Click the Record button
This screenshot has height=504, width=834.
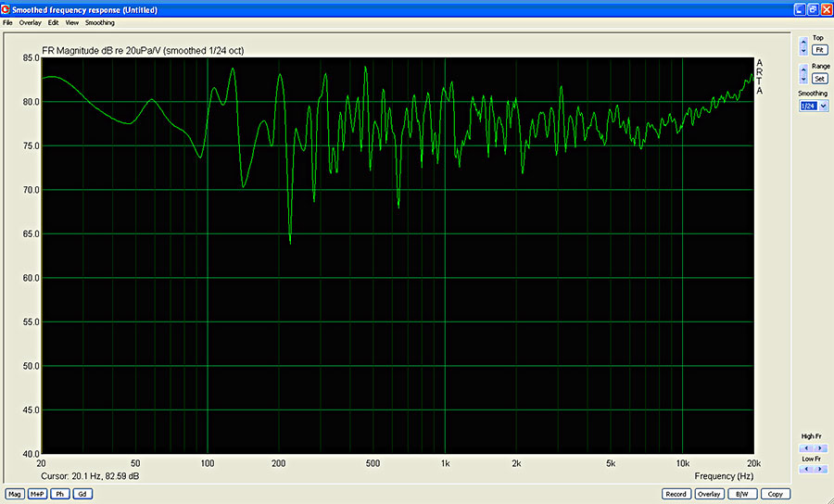[x=676, y=494]
